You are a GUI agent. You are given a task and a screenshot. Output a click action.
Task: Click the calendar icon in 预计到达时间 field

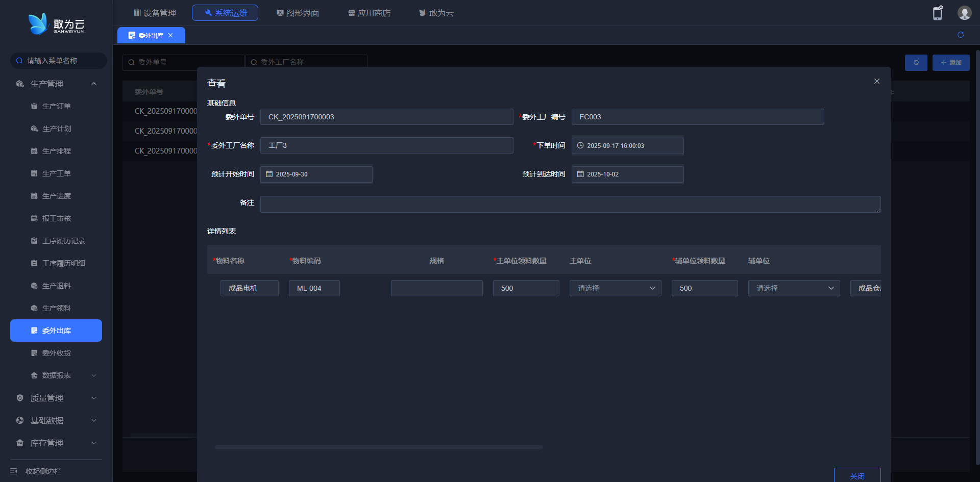pyautogui.click(x=580, y=174)
